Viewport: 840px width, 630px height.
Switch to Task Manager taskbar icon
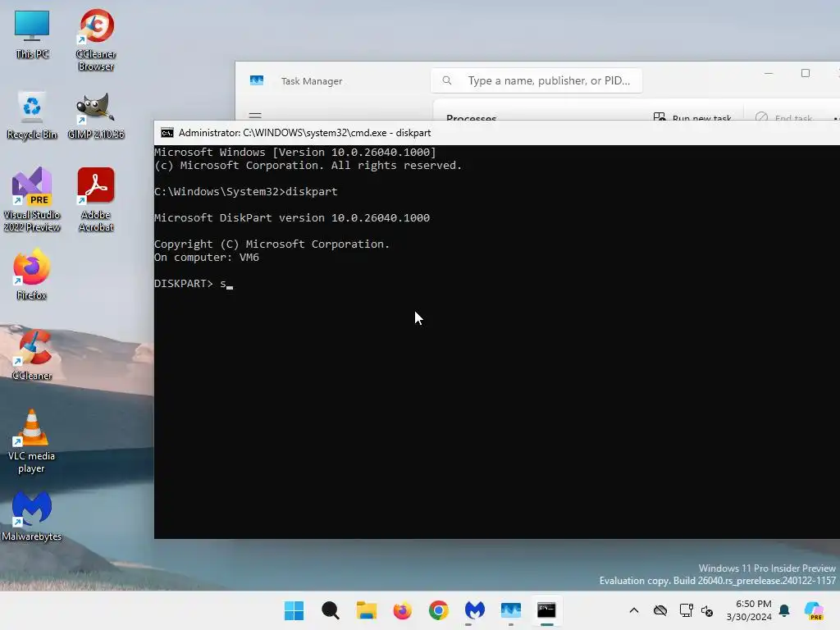[510, 610]
